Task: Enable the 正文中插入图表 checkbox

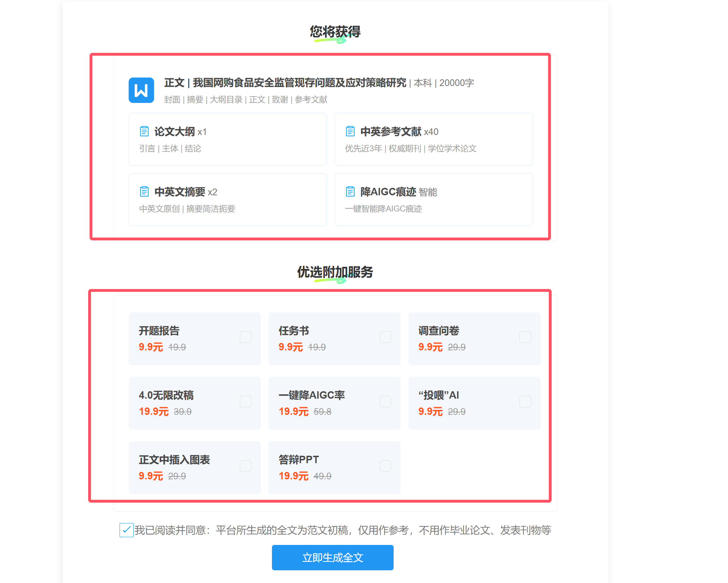Action: pos(245,466)
